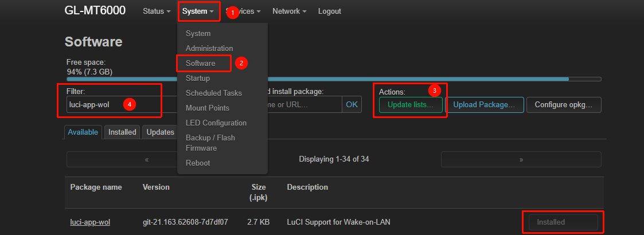
Task: Go to next page with » button
Action: (x=521, y=159)
